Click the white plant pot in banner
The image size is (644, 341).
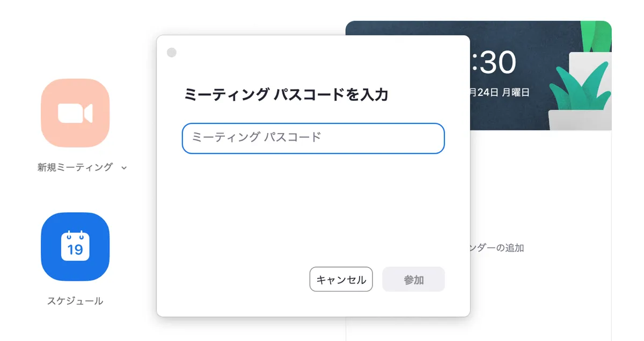[x=582, y=120]
